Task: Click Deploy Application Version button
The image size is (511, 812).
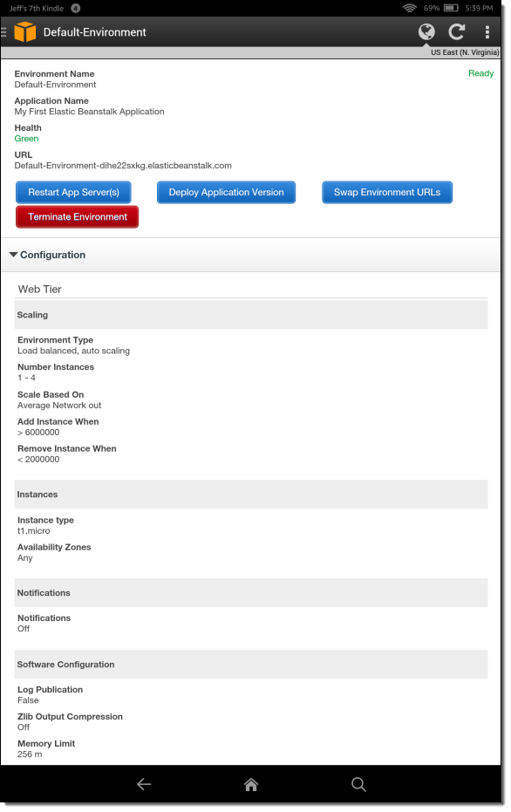Action: [226, 192]
